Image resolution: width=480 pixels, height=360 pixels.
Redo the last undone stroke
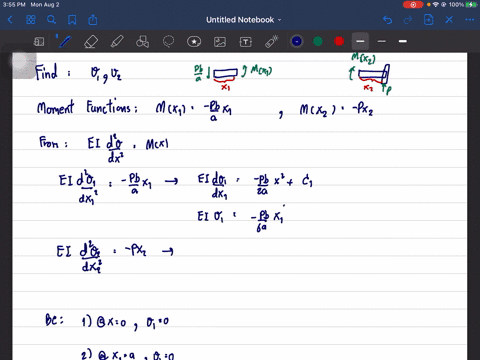click(408, 20)
